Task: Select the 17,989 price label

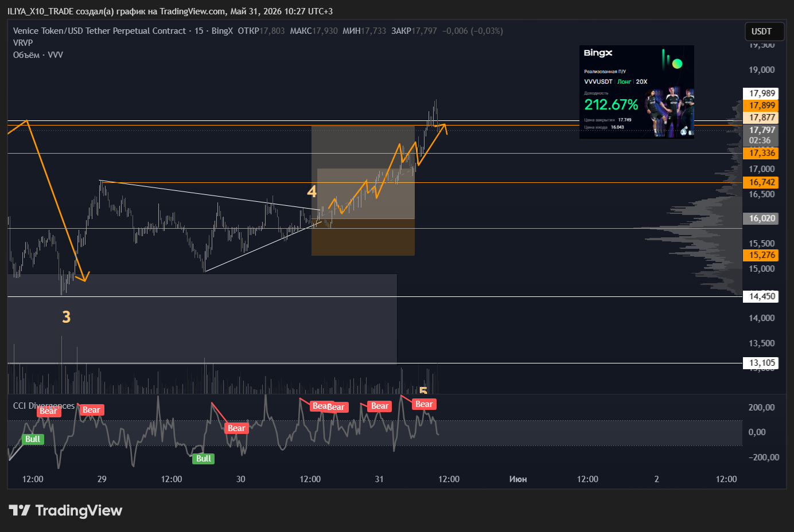Action: click(x=761, y=93)
